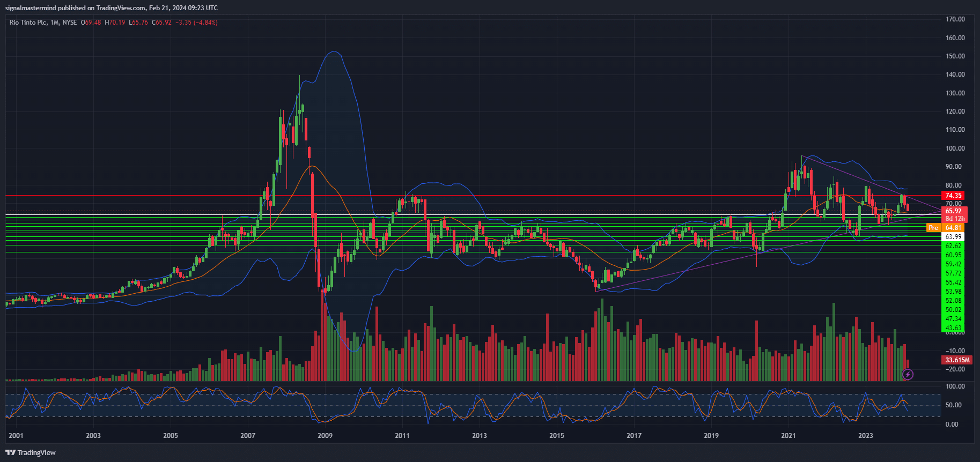Click the green 52.08 level label
The image size is (980, 462).
coord(953,301)
